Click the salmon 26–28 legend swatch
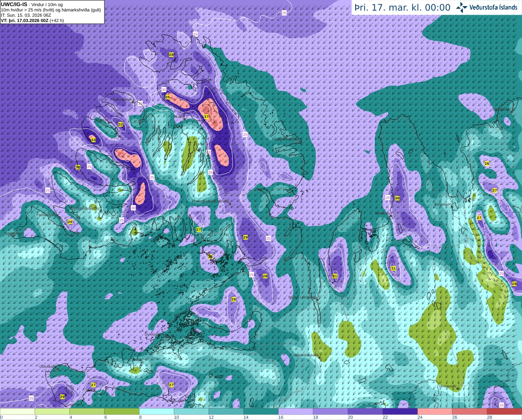Screen dimensions: 522x420 [469, 411]
